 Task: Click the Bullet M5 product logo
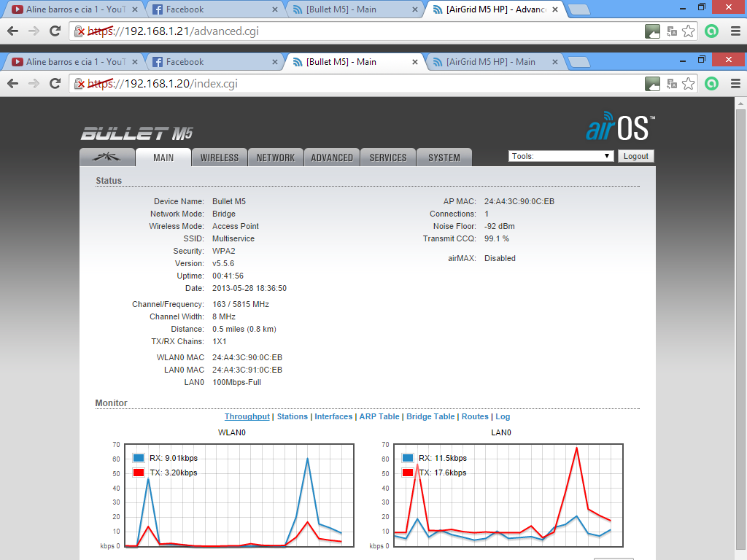pos(136,133)
